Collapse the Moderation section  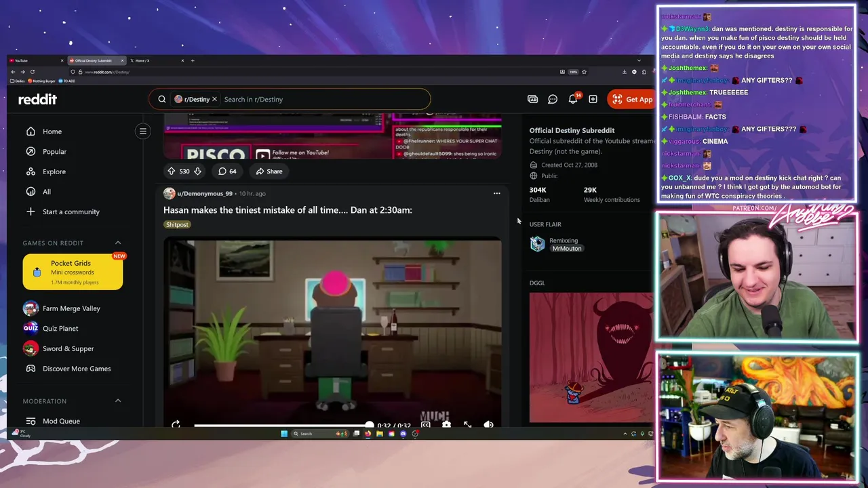coord(118,401)
